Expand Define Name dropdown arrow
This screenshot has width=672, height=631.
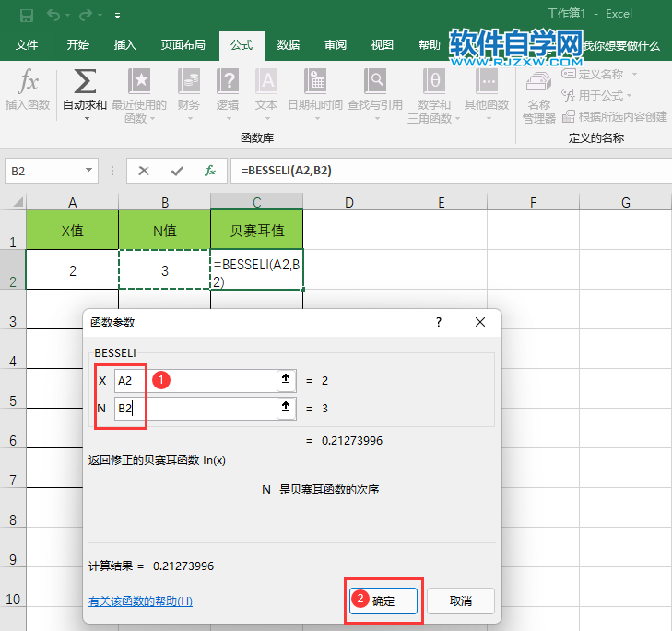click(634, 74)
